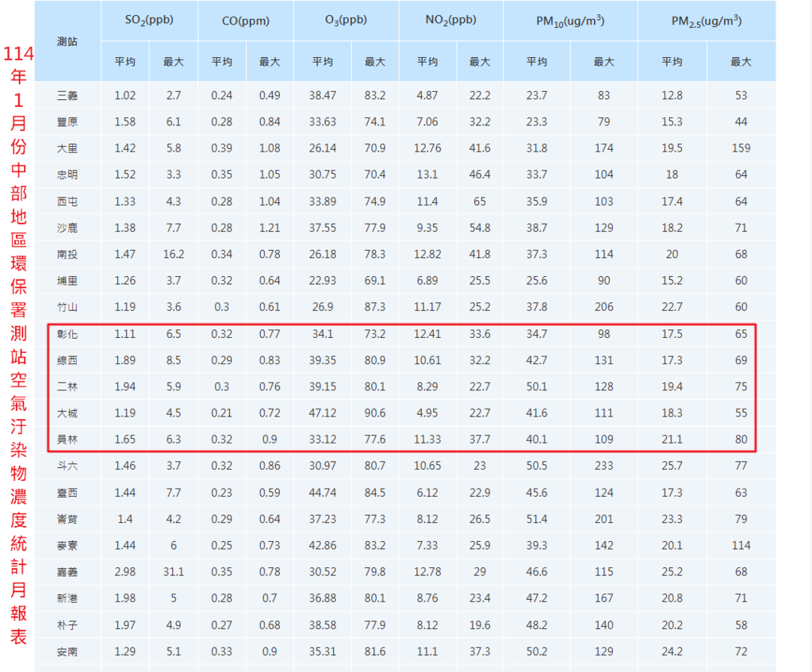Click 嘉義 SO2 average value 2.98

click(x=124, y=571)
